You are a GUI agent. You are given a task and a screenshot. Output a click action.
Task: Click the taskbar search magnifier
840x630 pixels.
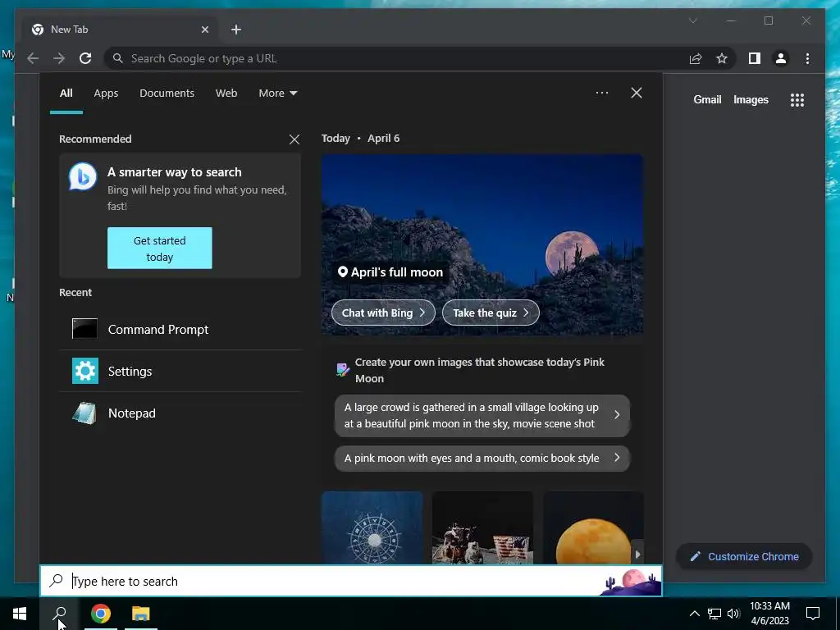click(x=60, y=614)
